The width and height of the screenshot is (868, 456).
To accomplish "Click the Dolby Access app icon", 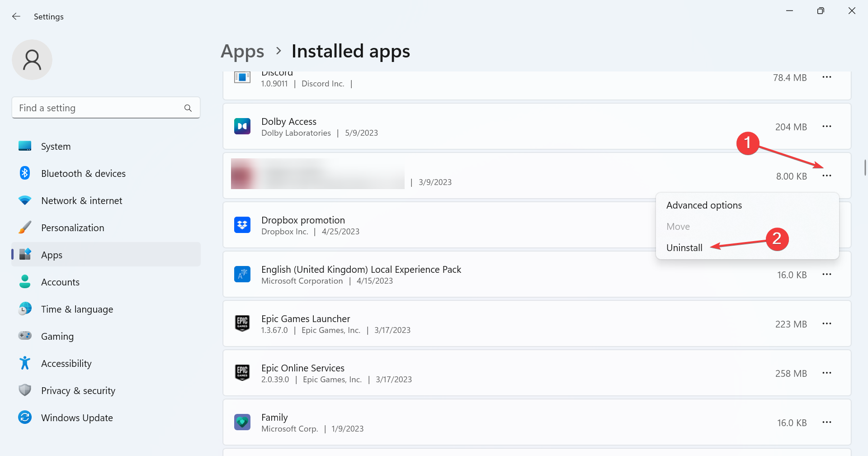I will coord(242,126).
